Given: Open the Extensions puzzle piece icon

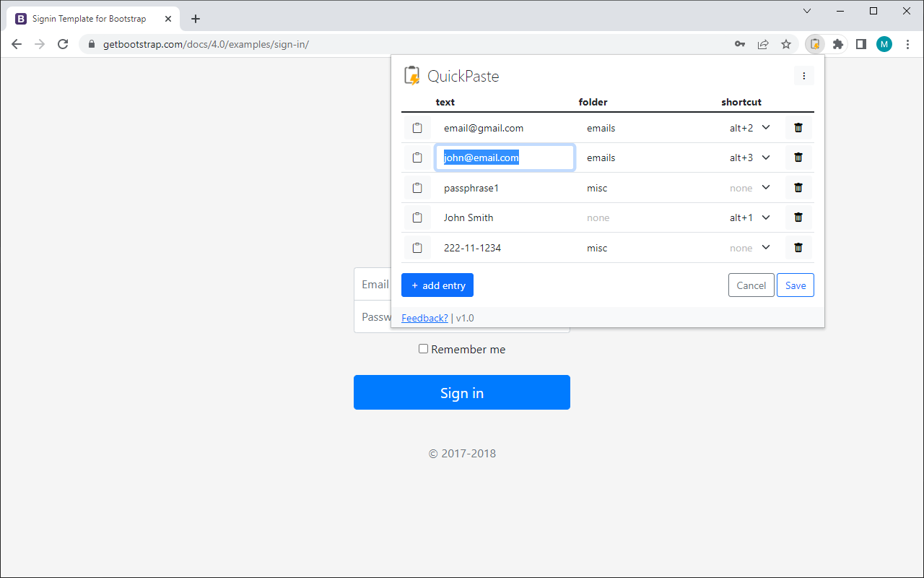Looking at the screenshot, I should coord(837,43).
